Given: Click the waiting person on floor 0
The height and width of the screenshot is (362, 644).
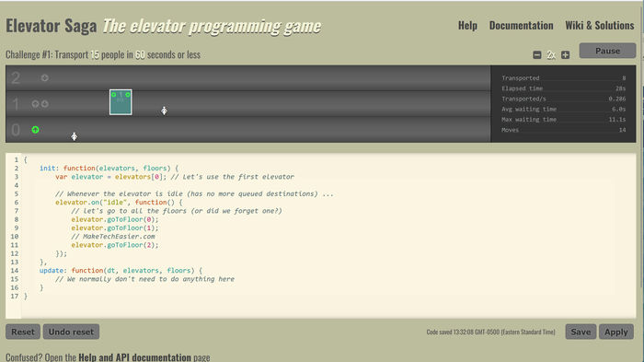Looking at the screenshot, I should point(74,136).
